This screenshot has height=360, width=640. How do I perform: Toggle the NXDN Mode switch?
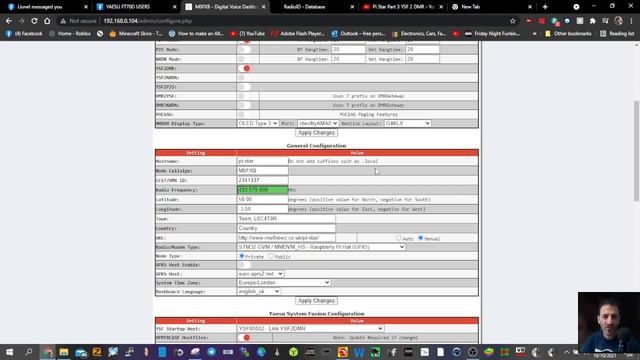pos(244,59)
